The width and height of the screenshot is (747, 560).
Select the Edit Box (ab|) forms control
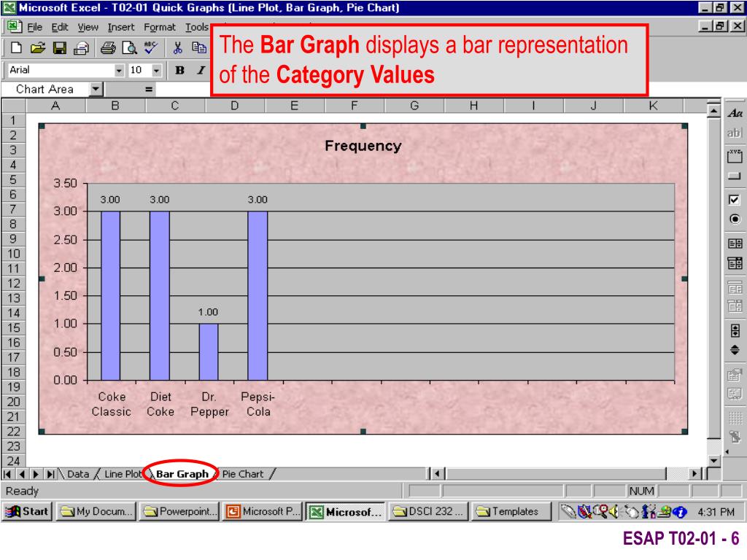point(735,133)
